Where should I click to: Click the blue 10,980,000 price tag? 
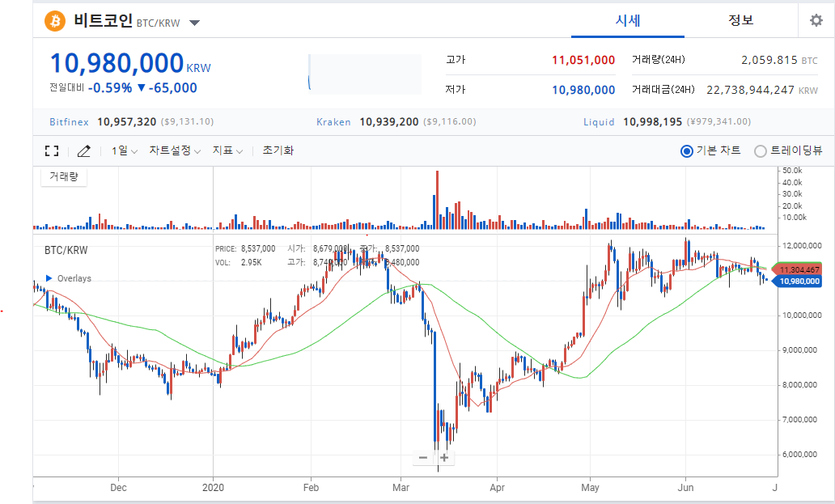coord(797,281)
